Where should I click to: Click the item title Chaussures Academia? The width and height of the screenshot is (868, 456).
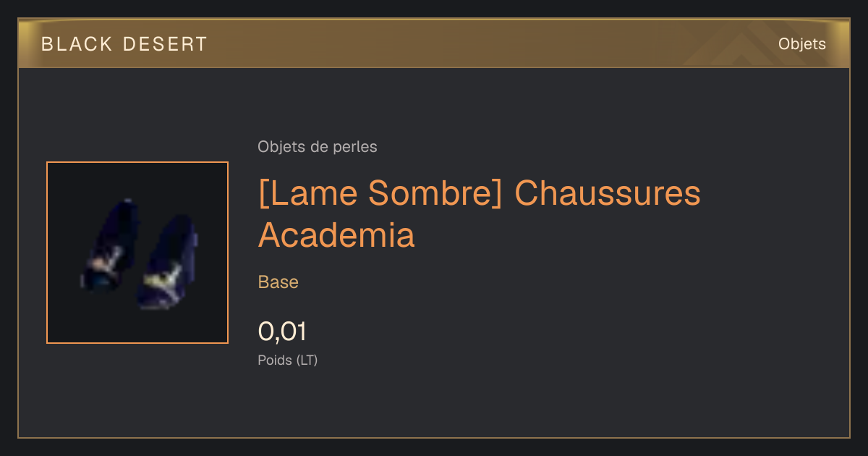(x=479, y=214)
